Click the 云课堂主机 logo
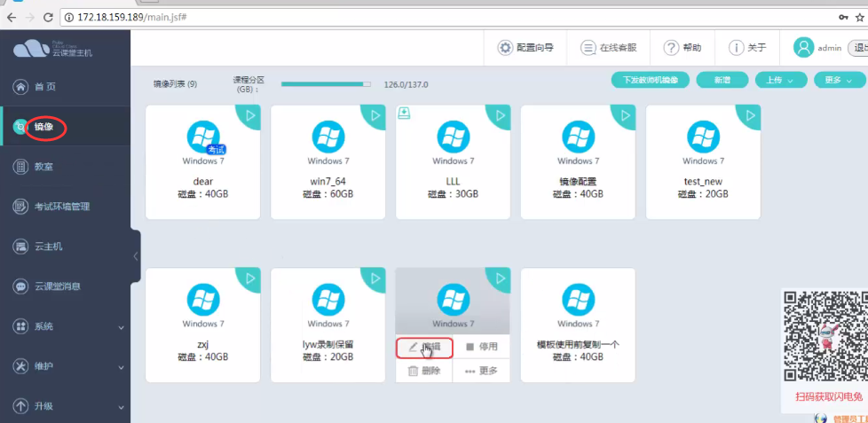 (53, 49)
